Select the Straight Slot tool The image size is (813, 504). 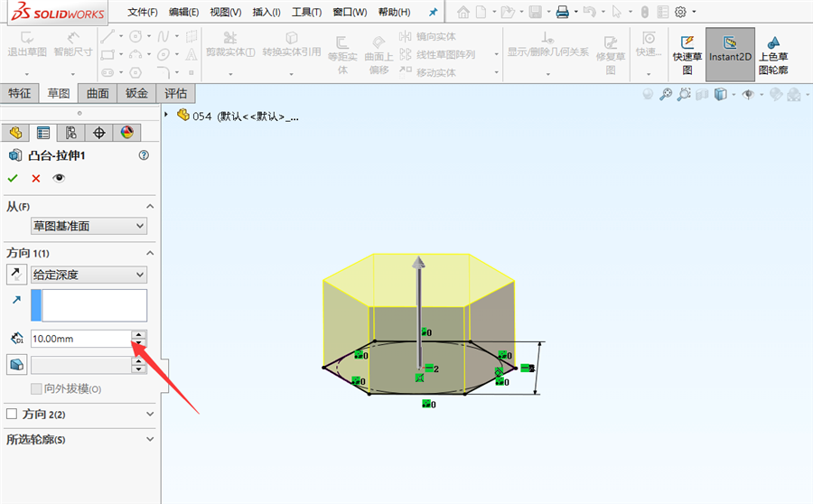click(107, 72)
